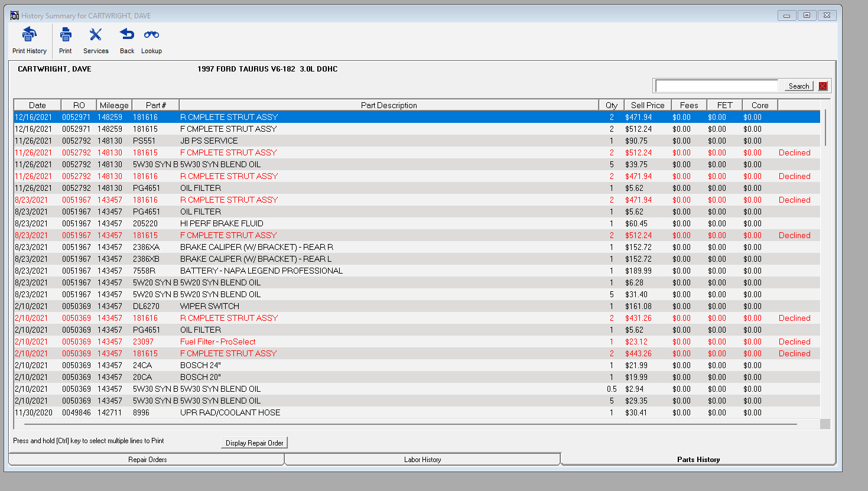Click quantity 0.5 in 5W30 oil row
This screenshot has height=491, width=868.
coord(612,389)
